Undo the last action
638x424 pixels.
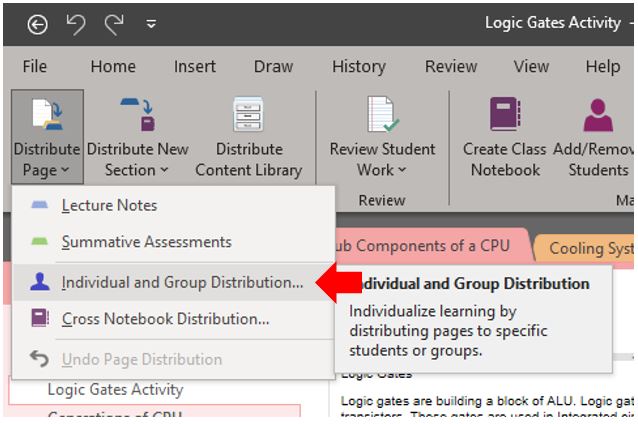point(76,24)
